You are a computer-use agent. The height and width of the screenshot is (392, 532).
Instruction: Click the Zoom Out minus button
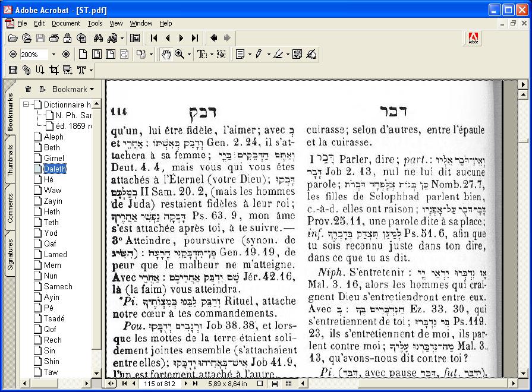[13, 54]
